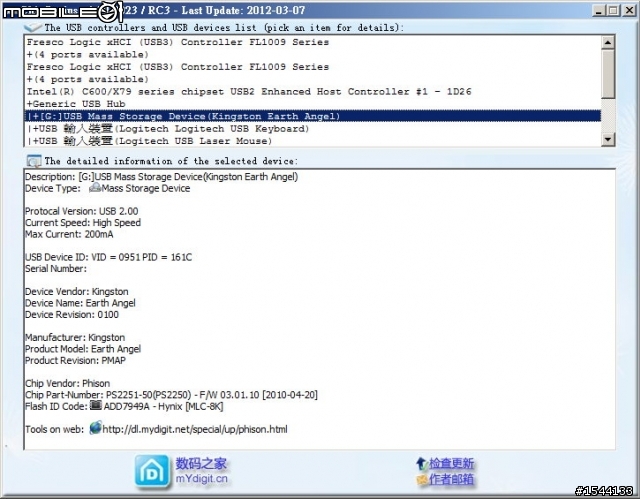Screen dimensions: 640x499
Task: Select the Logitech USB Laser Mouse row
Action: coord(313,141)
